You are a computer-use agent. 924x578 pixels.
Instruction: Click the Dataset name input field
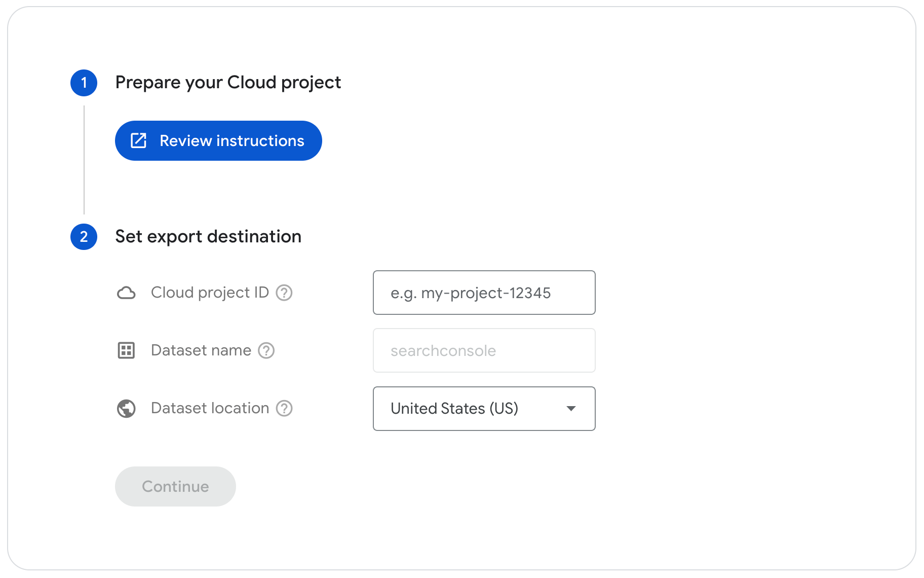pyautogui.click(x=483, y=350)
